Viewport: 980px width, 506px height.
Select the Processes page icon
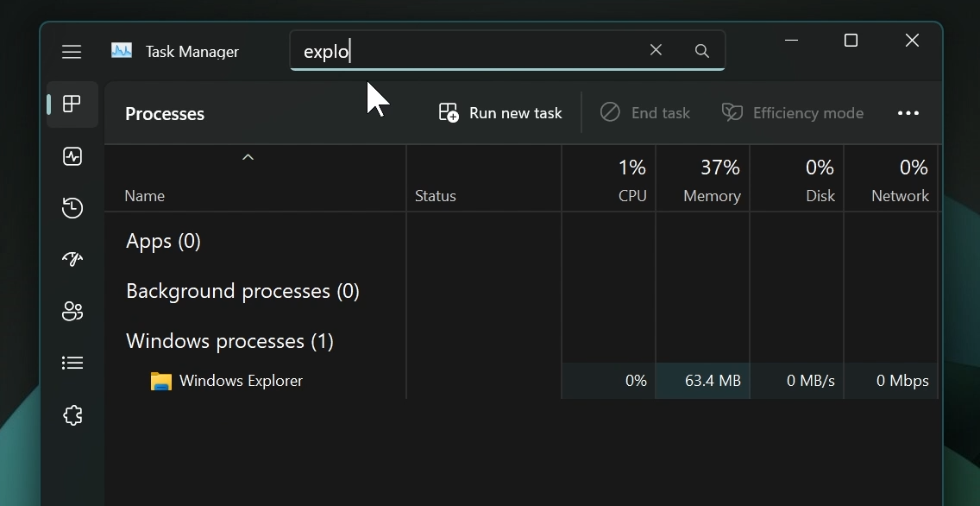click(x=72, y=104)
